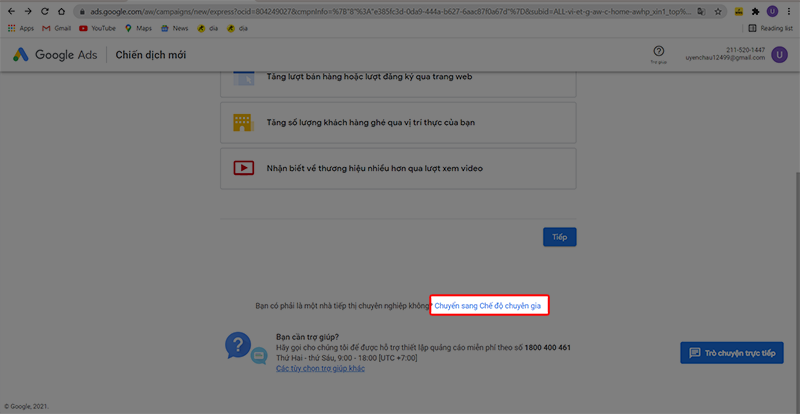Click the purple account avatar in Google Ads header
Screen dimensions: 800x414
(x=779, y=55)
